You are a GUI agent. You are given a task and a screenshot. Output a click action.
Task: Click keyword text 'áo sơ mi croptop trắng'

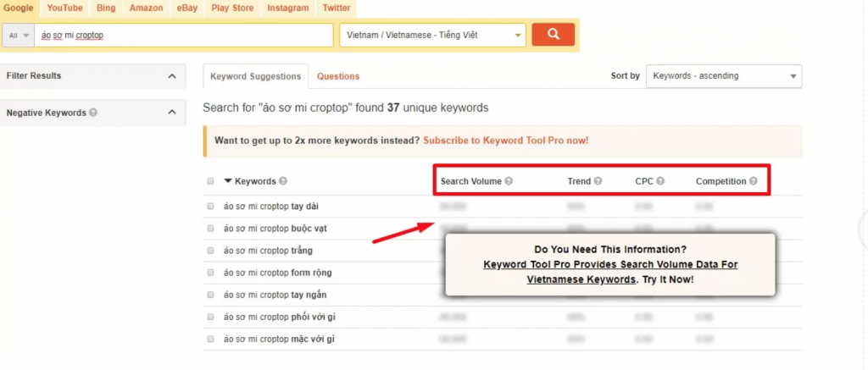[268, 251]
